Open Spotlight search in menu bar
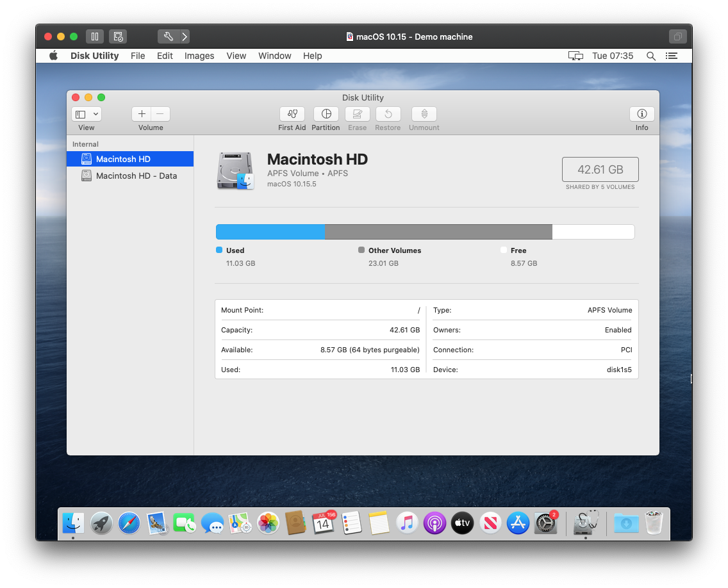 [651, 56]
